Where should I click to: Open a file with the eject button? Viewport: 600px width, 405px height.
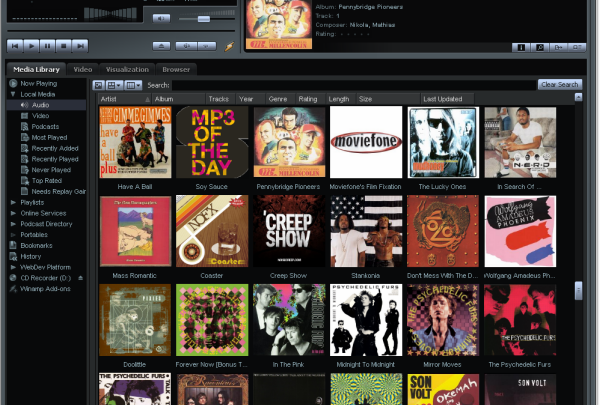point(161,46)
